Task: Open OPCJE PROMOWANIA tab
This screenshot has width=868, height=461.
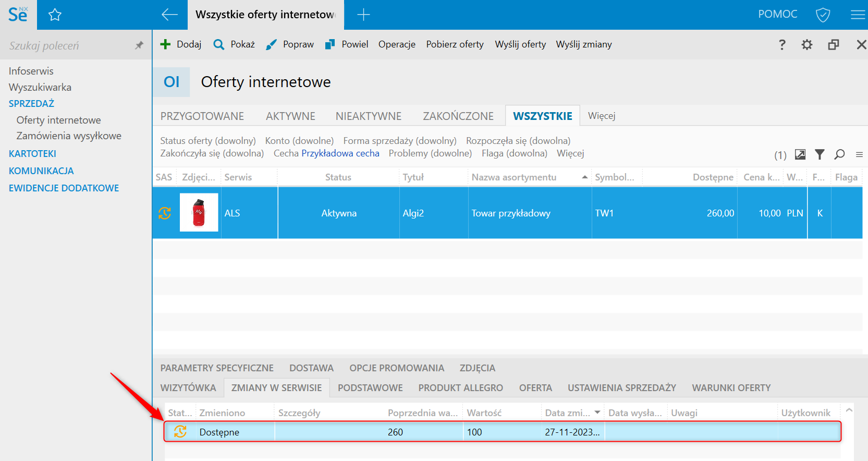Action: click(x=397, y=368)
